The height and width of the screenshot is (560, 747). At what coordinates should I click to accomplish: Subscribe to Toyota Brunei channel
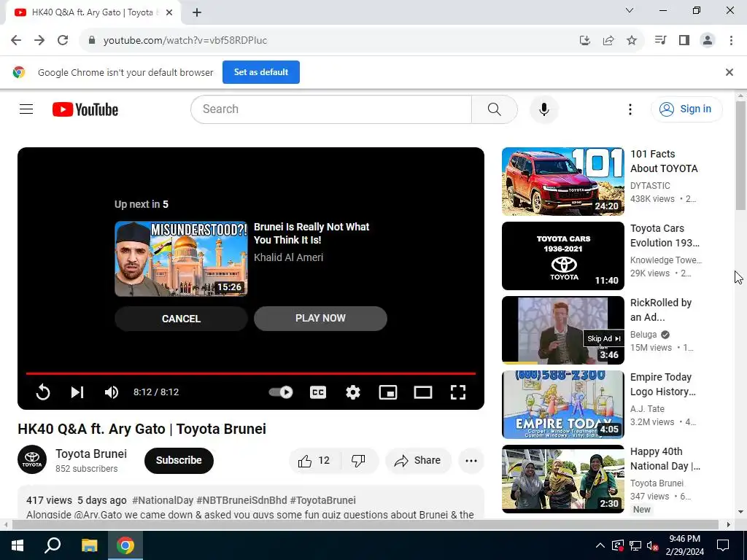pos(179,460)
